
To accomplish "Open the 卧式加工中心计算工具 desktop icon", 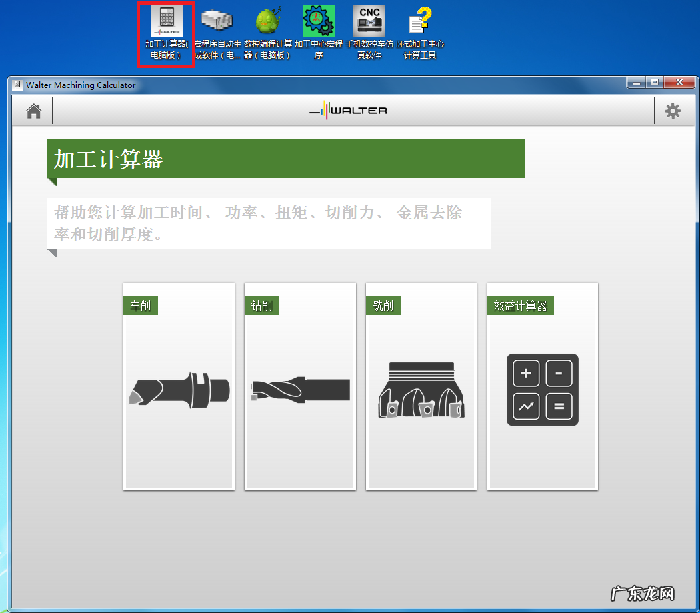I will coord(420,21).
